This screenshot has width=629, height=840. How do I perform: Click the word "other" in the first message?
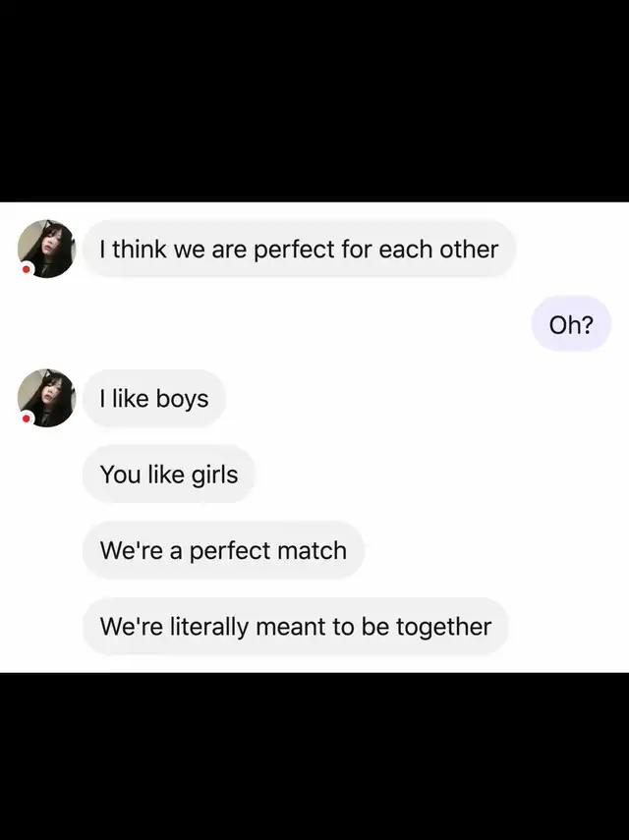469,250
